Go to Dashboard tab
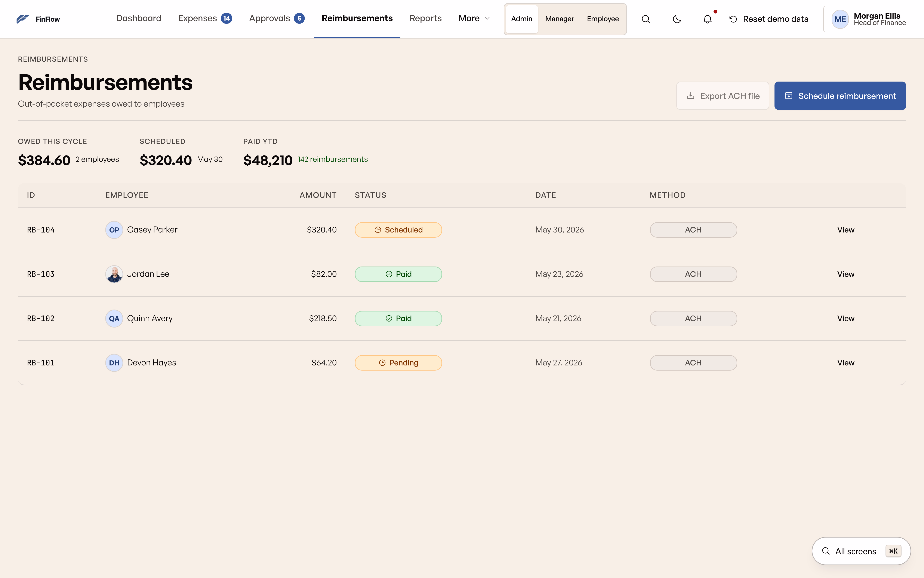Image resolution: width=924 pixels, height=578 pixels. 139,18
